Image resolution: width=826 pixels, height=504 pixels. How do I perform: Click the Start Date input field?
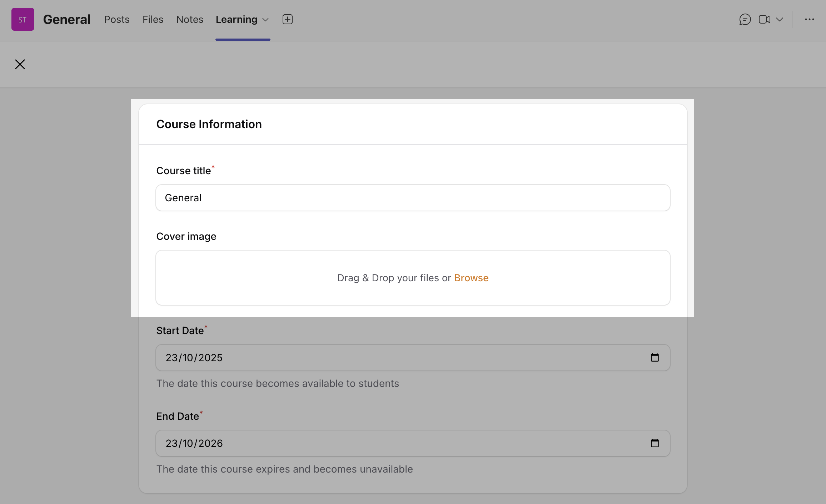[393, 358]
